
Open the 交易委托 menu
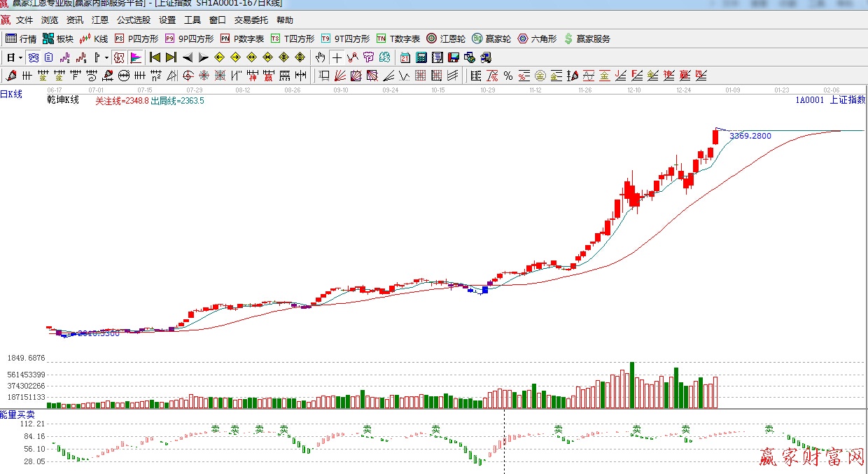point(251,20)
